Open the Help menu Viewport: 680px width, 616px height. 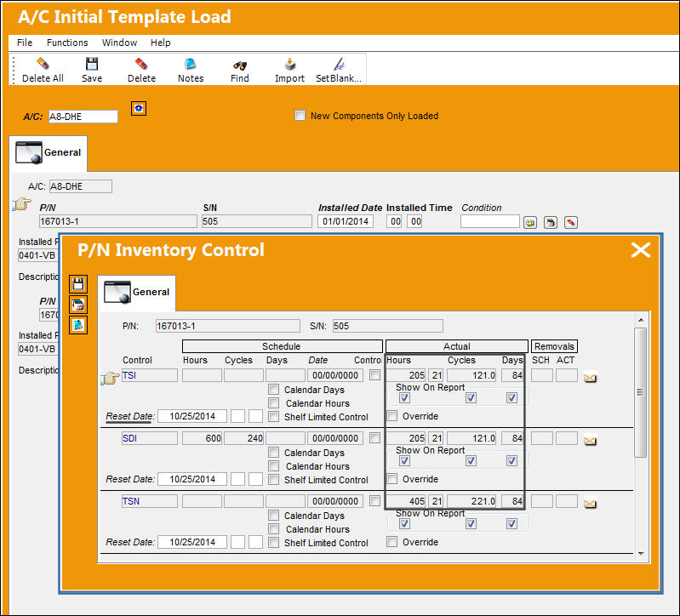pos(161,43)
